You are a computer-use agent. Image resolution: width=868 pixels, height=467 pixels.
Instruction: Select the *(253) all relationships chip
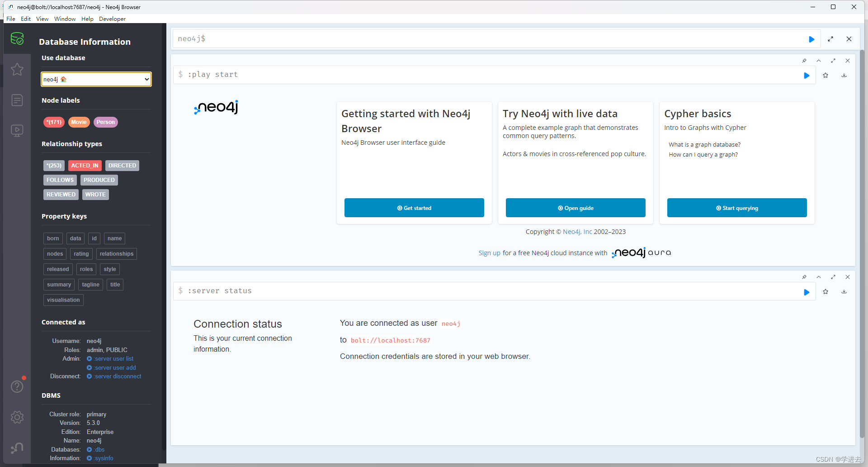54,166
